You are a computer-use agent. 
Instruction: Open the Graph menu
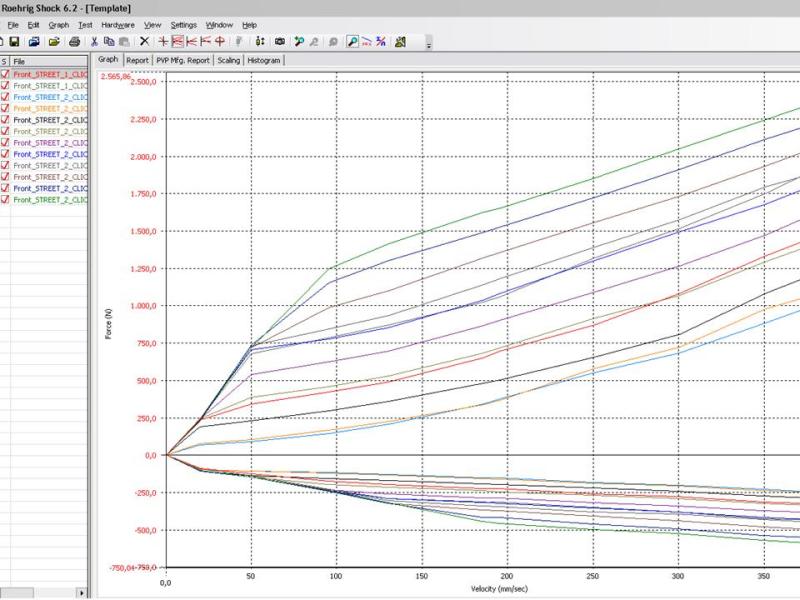coord(59,24)
